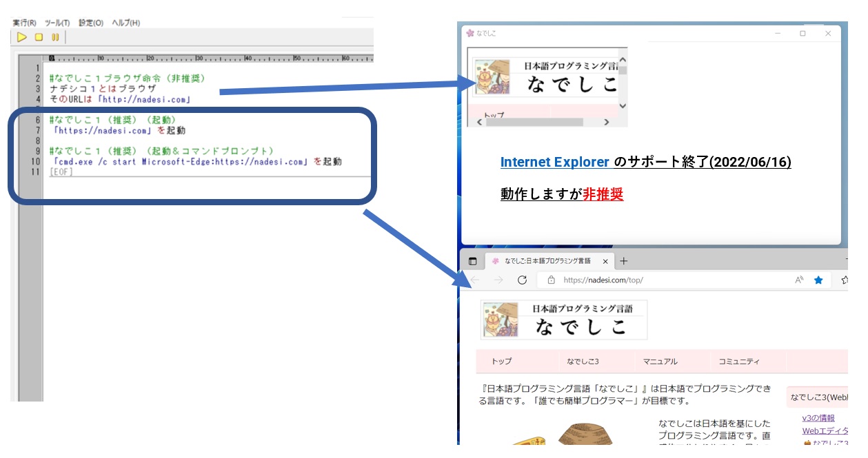Open a new tab in Edge
The image size is (868, 458).
point(624,261)
